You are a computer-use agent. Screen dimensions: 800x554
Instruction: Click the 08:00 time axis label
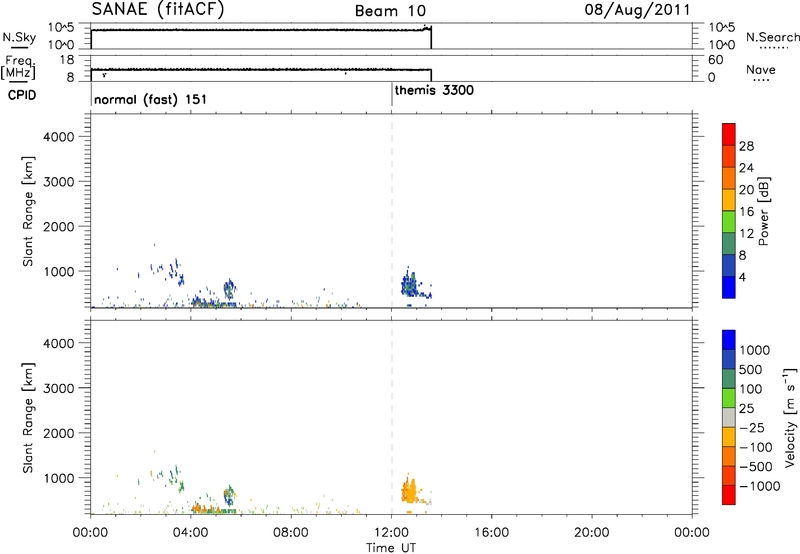(x=291, y=533)
